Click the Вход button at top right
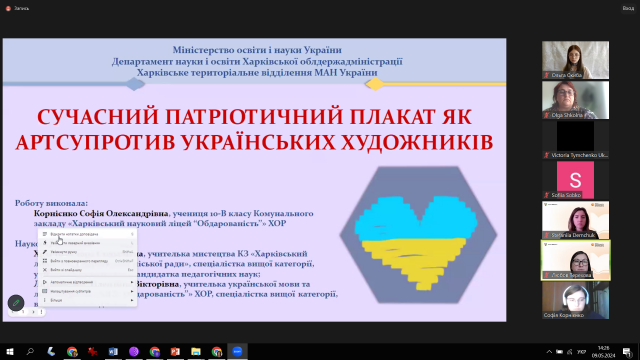The width and height of the screenshot is (640, 360). coord(628,8)
